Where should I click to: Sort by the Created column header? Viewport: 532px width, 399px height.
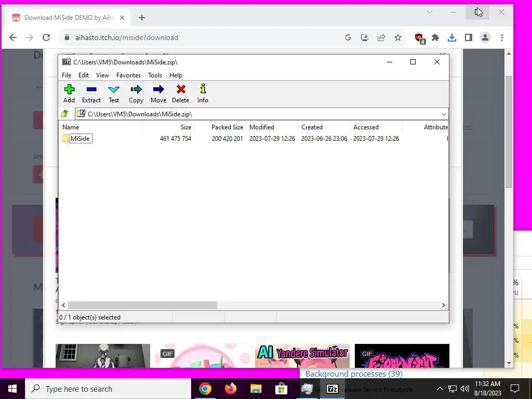(x=324, y=127)
